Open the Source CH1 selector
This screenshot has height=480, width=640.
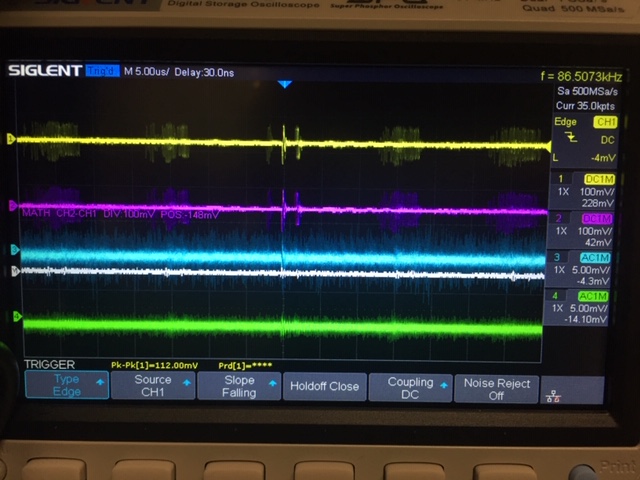[152, 387]
